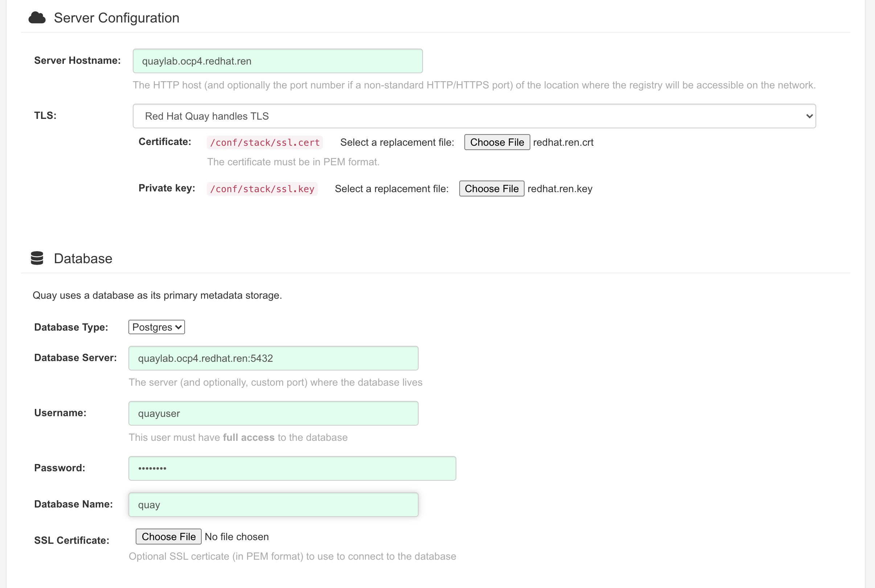
Task: Choose a database SSL Certificate file
Action: tap(168, 537)
